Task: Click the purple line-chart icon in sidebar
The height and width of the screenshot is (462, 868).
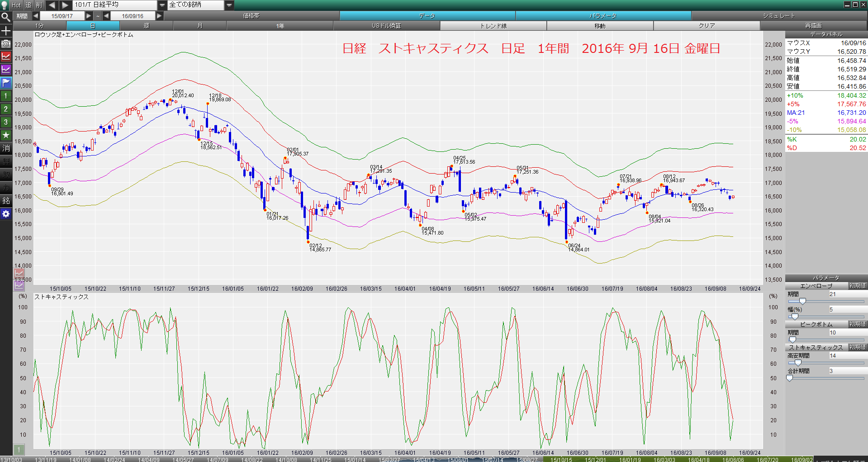Action: (x=6, y=70)
